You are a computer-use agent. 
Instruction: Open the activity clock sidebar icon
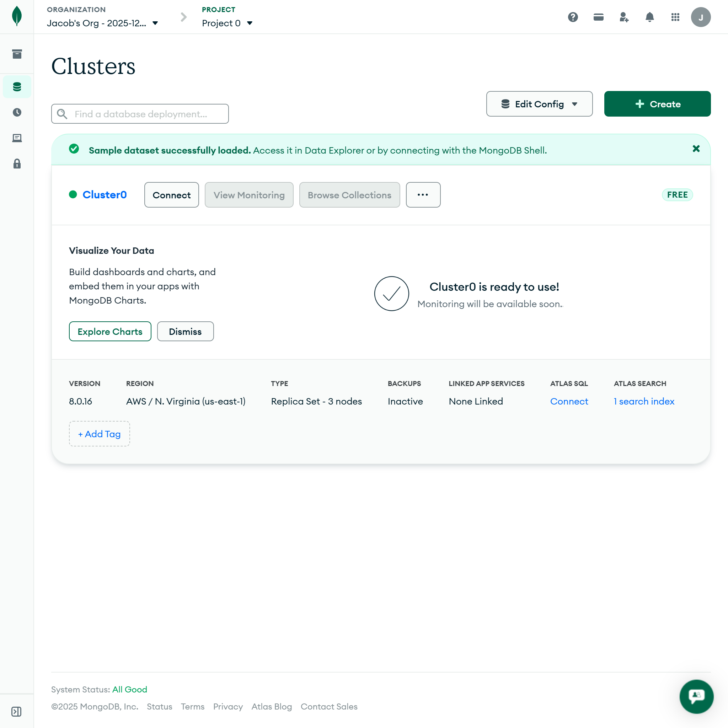click(17, 112)
